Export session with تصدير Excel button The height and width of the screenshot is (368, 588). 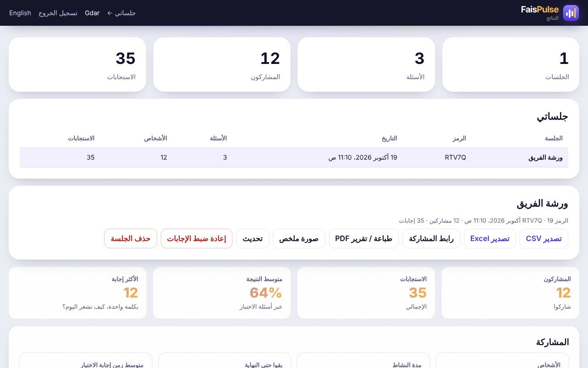[490, 238]
